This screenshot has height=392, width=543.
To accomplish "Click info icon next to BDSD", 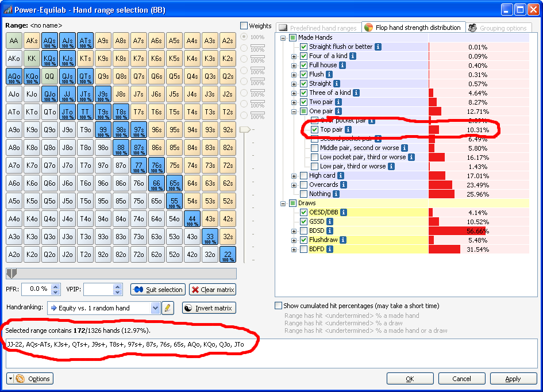I will (330, 230).
